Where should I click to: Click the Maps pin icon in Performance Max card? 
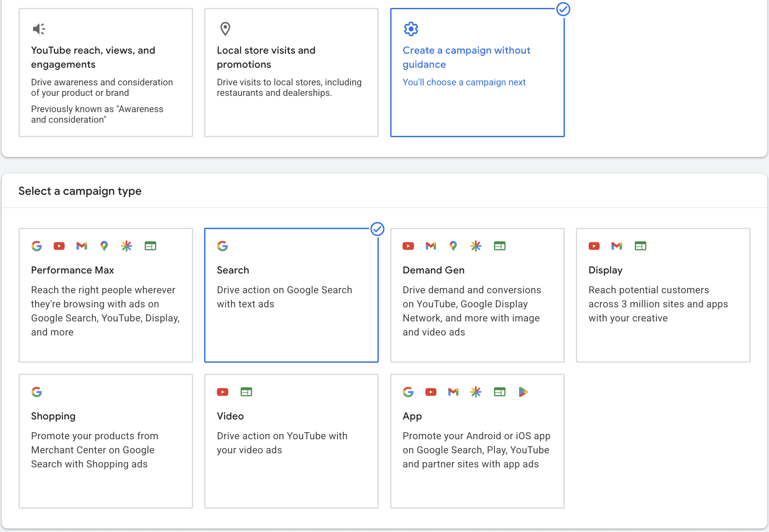104,246
